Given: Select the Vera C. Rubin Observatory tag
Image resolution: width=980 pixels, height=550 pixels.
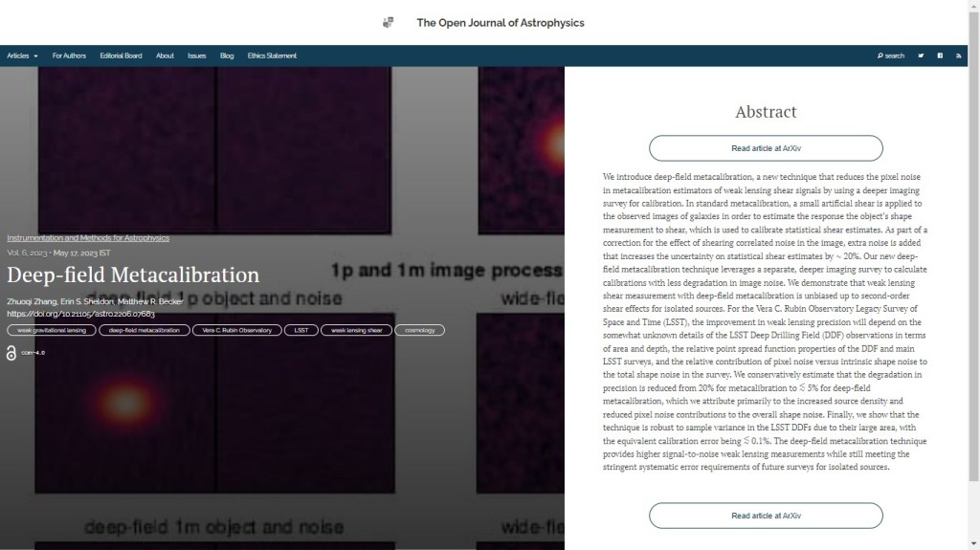Looking at the screenshot, I should point(236,330).
